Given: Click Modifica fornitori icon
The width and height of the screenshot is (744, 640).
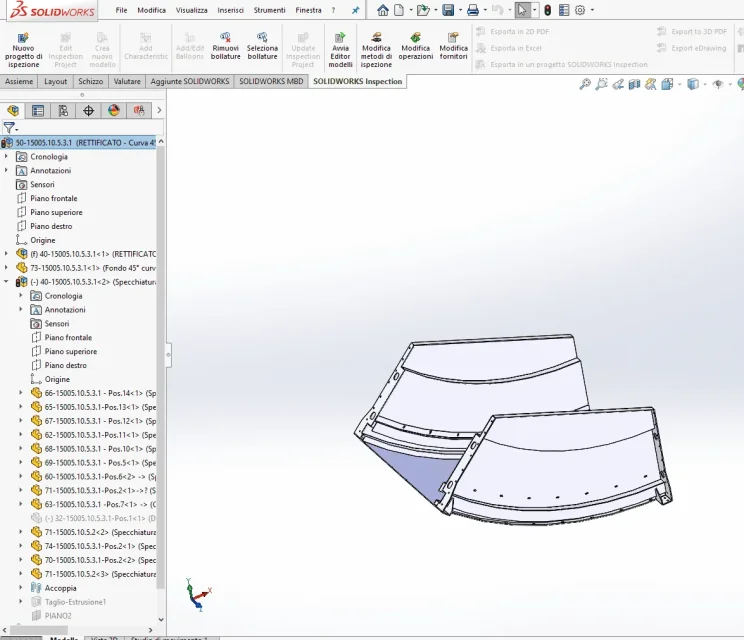Looking at the screenshot, I should [453, 46].
